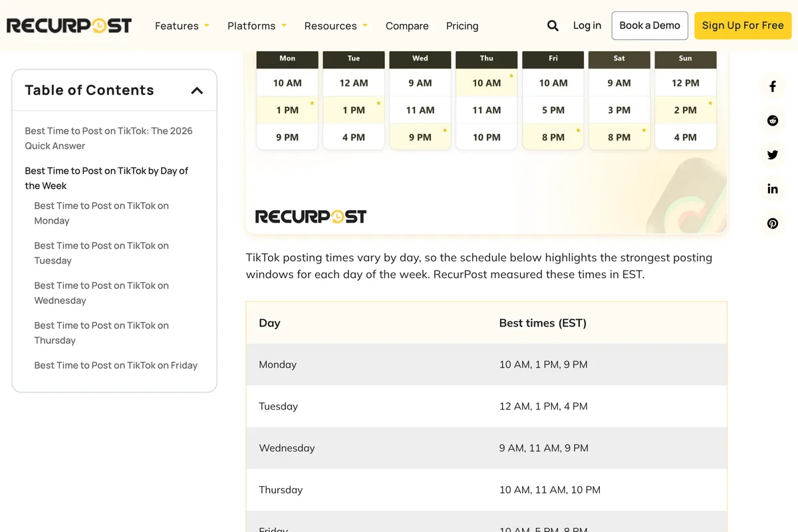Expand the Resources dropdown menu

coord(336,26)
